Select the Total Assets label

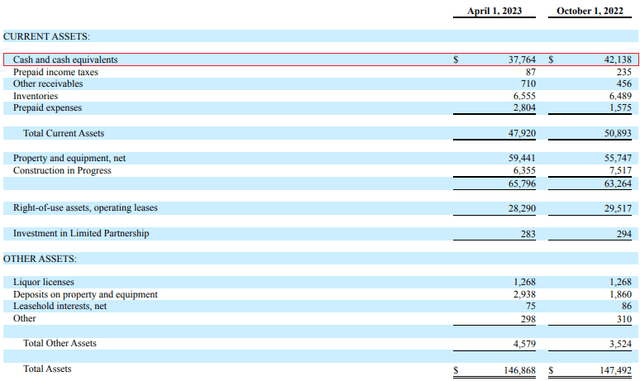click(47, 369)
